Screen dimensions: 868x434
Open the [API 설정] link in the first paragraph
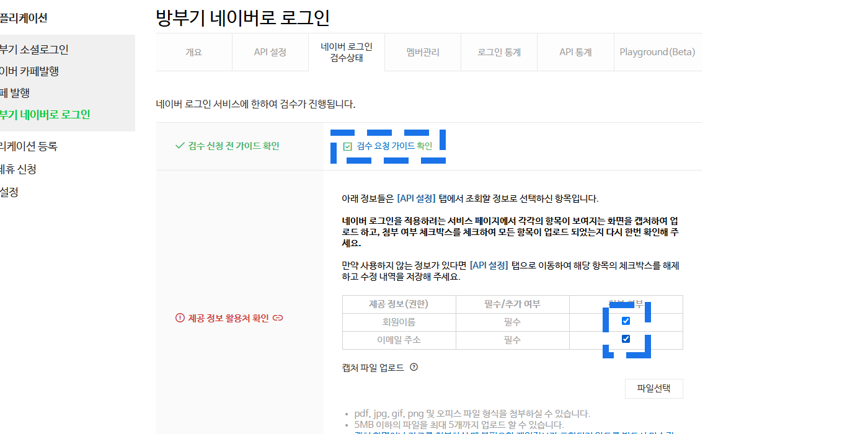tap(416, 199)
